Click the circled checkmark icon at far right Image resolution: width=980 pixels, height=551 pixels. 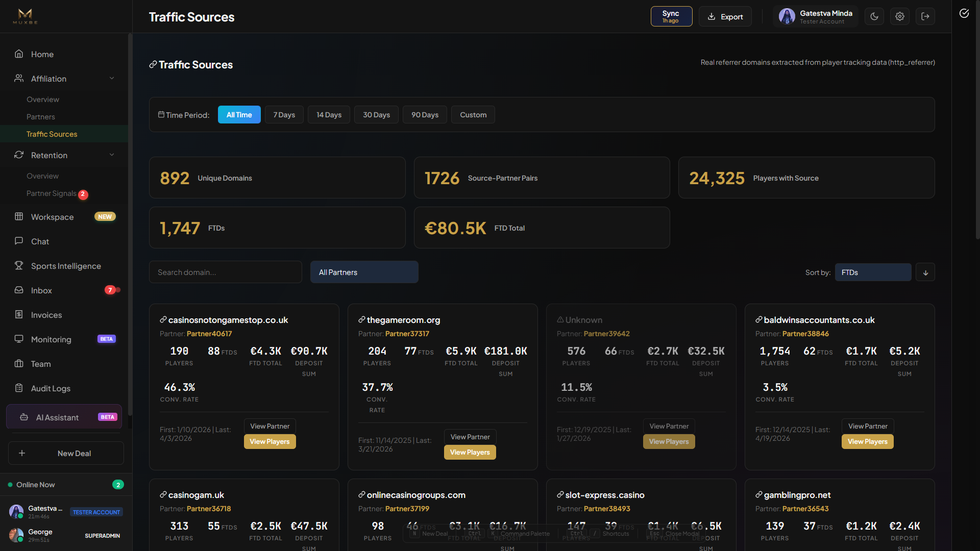coord(964,13)
